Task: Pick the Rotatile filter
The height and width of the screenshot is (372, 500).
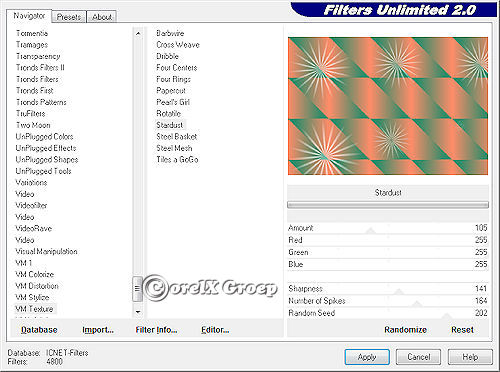Action: tap(169, 114)
